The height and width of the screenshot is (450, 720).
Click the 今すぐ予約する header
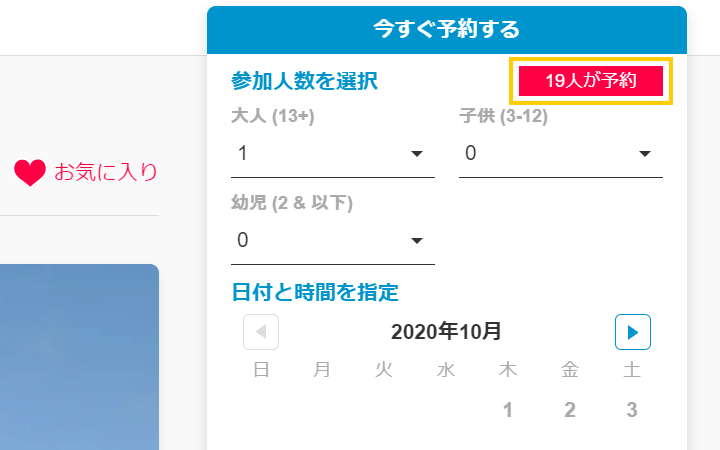447,30
